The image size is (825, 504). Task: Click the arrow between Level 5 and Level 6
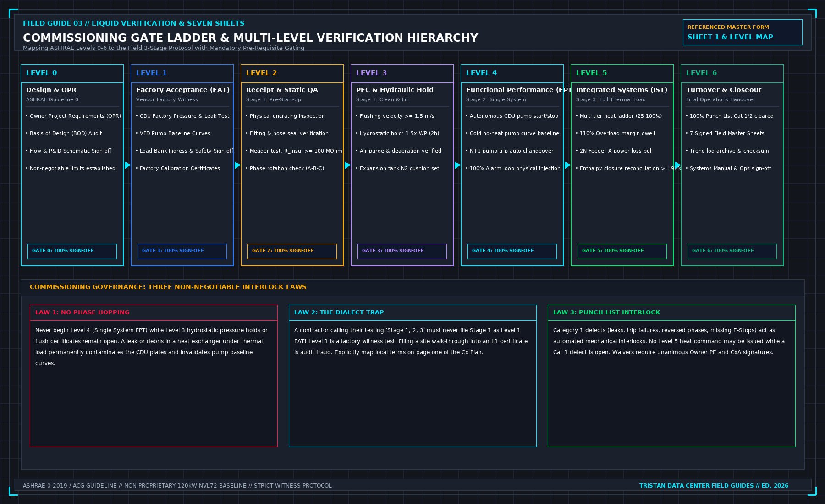tap(677, 165)
